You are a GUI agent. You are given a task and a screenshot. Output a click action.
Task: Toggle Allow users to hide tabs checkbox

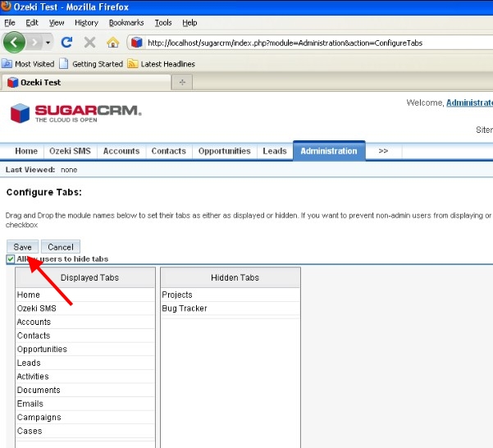(11, 259)
